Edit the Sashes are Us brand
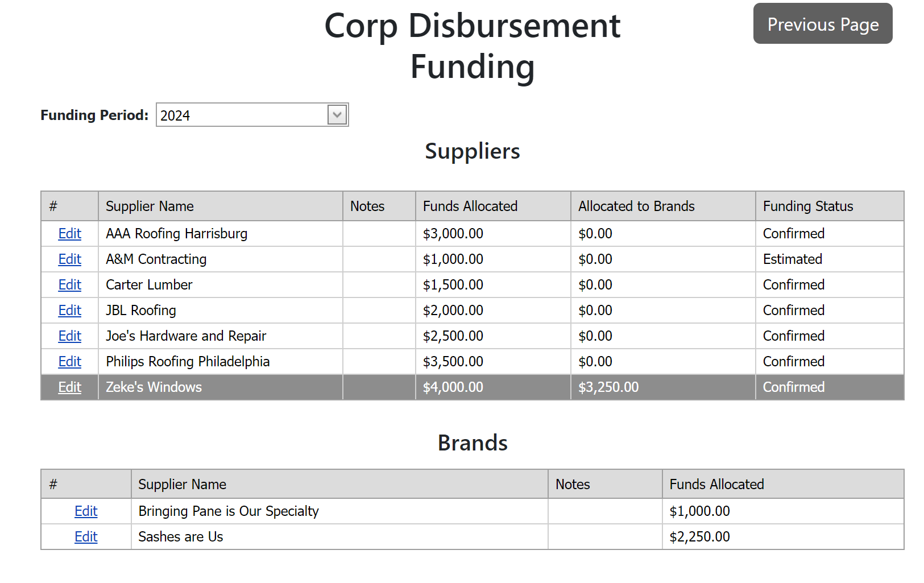Image resolution: width=924 pixels, height=583 pixels. 86,537
